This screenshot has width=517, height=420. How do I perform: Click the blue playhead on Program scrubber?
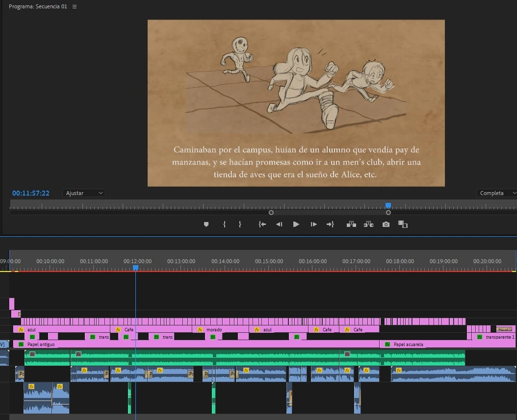(388, 206)
